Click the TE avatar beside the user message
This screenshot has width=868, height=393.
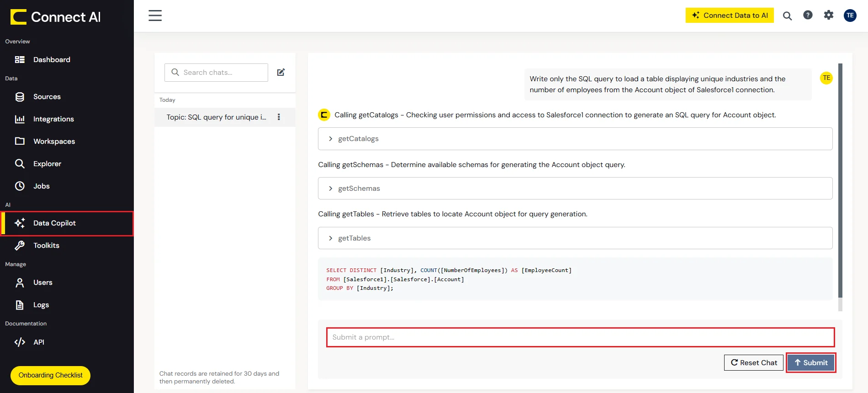pos(826,78)
